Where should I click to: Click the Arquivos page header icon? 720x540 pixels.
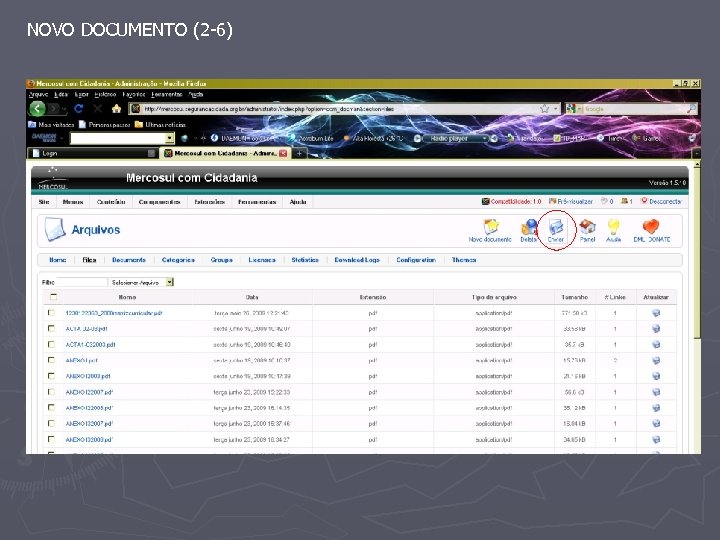[x=55, y=229]
